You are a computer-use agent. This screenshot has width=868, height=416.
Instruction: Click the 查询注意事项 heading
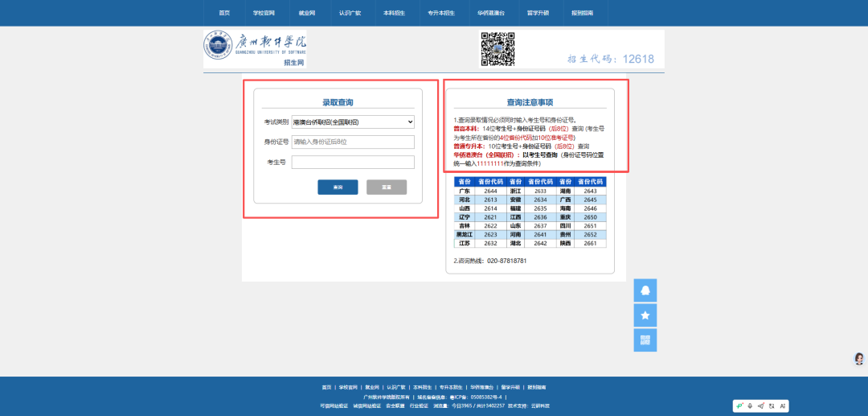pos(530,102)
